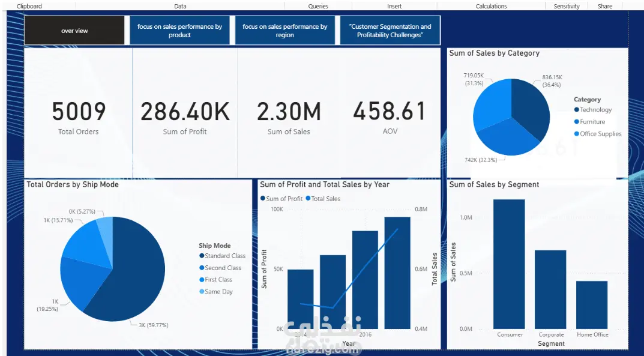Click Furniture legend marker in Category legend
Image resolution: width=644 pixels, height=356 pixels.
577,121
